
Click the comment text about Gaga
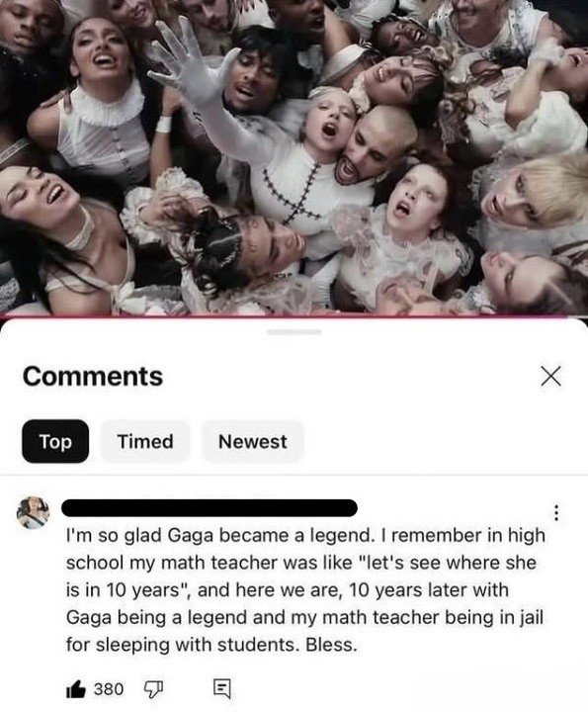305,589
